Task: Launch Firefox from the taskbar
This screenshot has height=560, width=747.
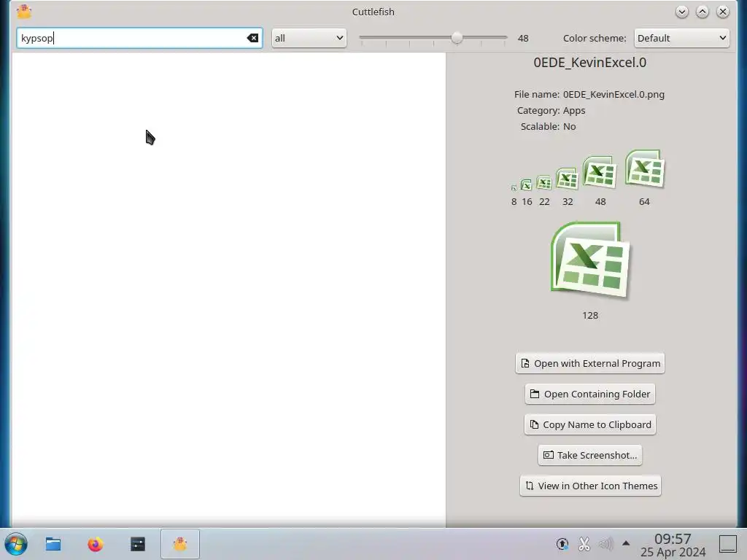Action: tap(96, 544)
